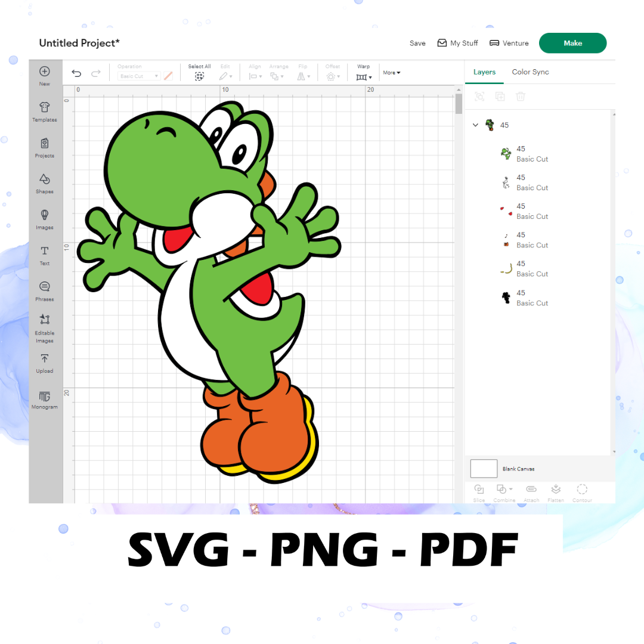Open the New project icon
644x644 pixels.
pyautogui.click(x=44, y=76)
